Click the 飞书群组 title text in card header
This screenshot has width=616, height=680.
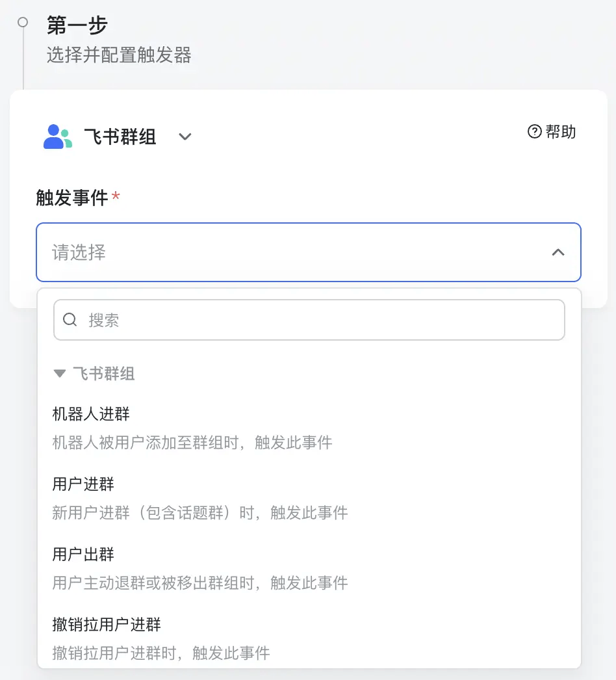(120, 137)
